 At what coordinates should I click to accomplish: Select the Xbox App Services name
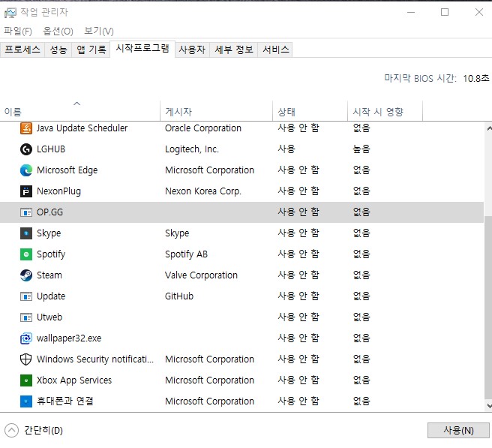74,380
